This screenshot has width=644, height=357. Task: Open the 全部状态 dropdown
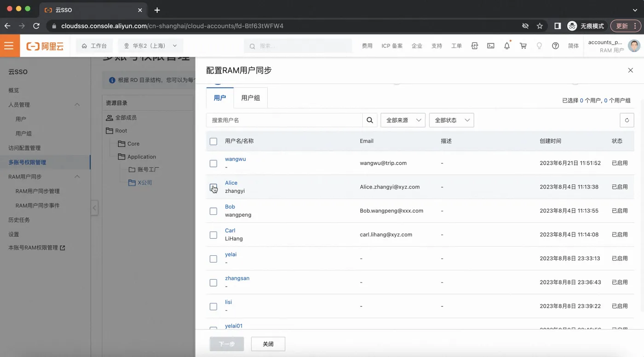tap(452, 120)
